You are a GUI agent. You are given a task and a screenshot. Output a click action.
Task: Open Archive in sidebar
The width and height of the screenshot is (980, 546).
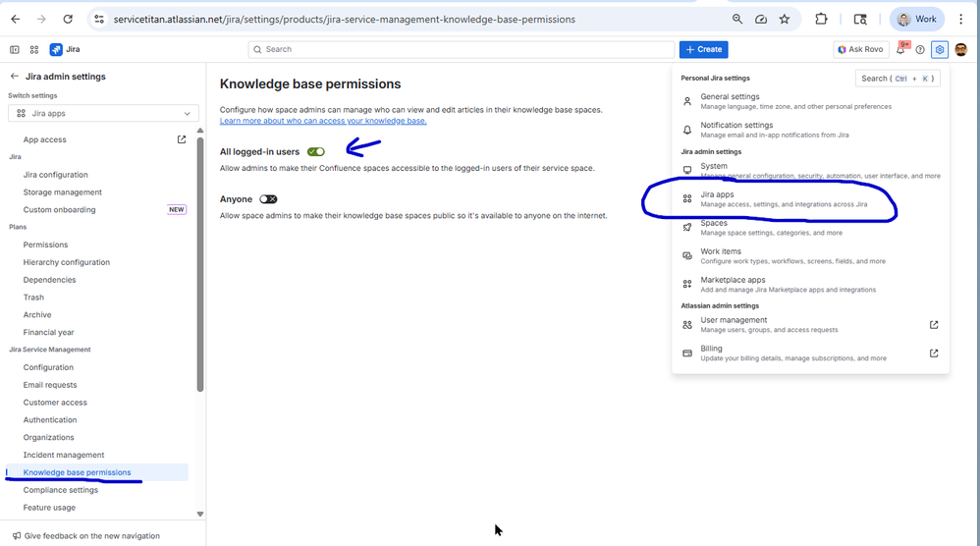click(x=37, y=314)
